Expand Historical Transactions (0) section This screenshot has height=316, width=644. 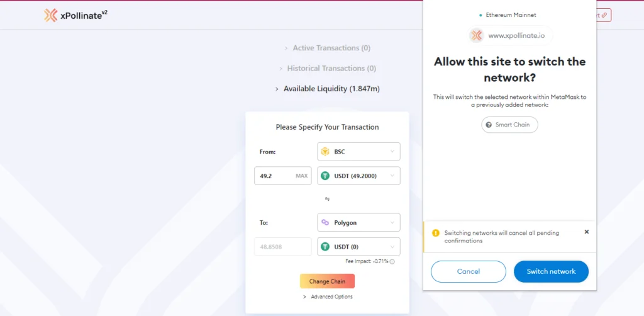tap(327, 68)
